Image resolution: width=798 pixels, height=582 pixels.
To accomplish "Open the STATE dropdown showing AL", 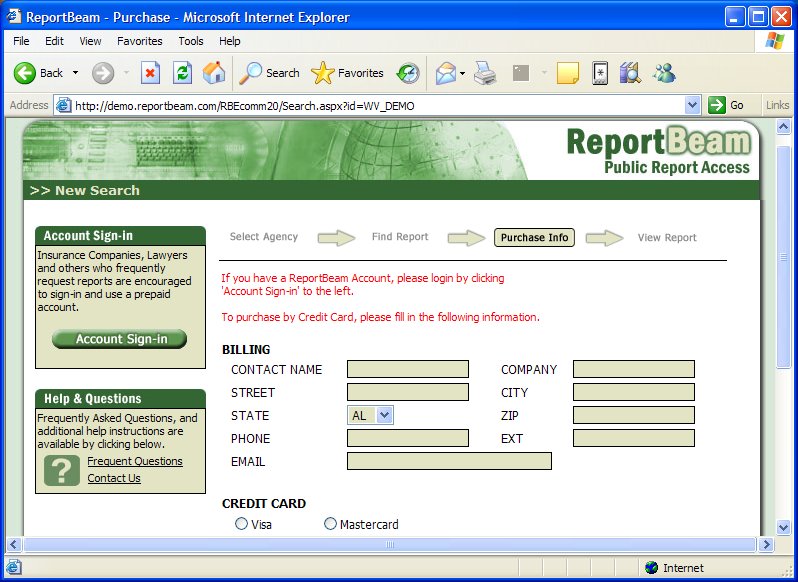I will (x=370, y=415).
